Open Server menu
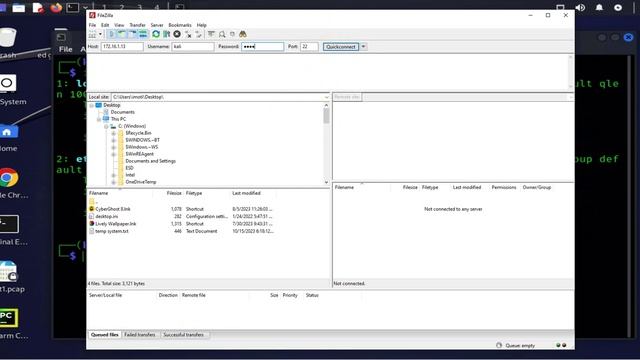The image size is (640, 360). click(157, 25)
